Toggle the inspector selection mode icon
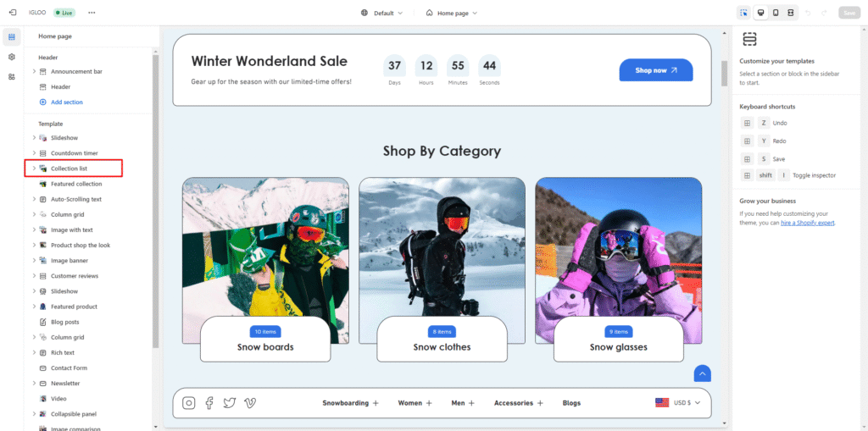 tap(743, 13)
